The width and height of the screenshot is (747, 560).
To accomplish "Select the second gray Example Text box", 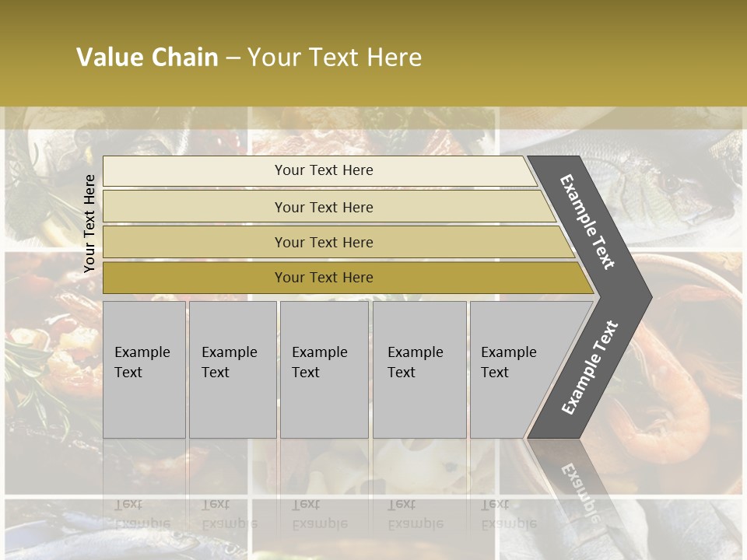I will click(x=232, y=369).
